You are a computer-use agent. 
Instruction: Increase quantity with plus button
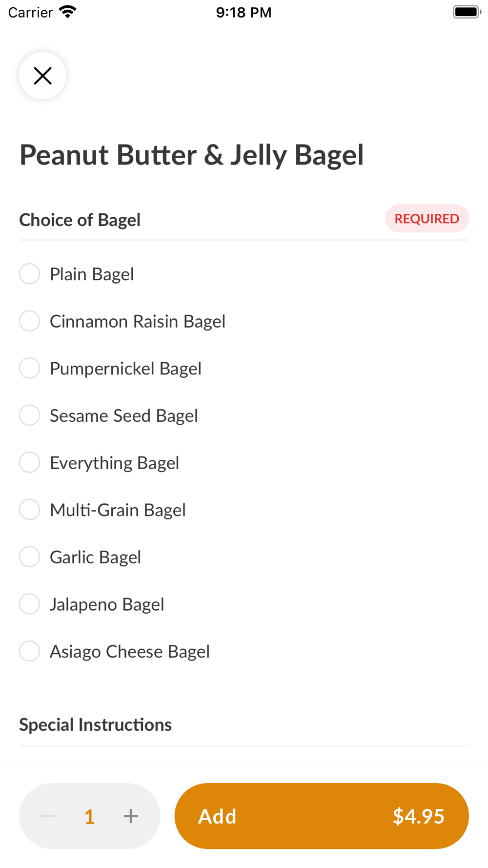pyautogui.click(x=131, y=816)
